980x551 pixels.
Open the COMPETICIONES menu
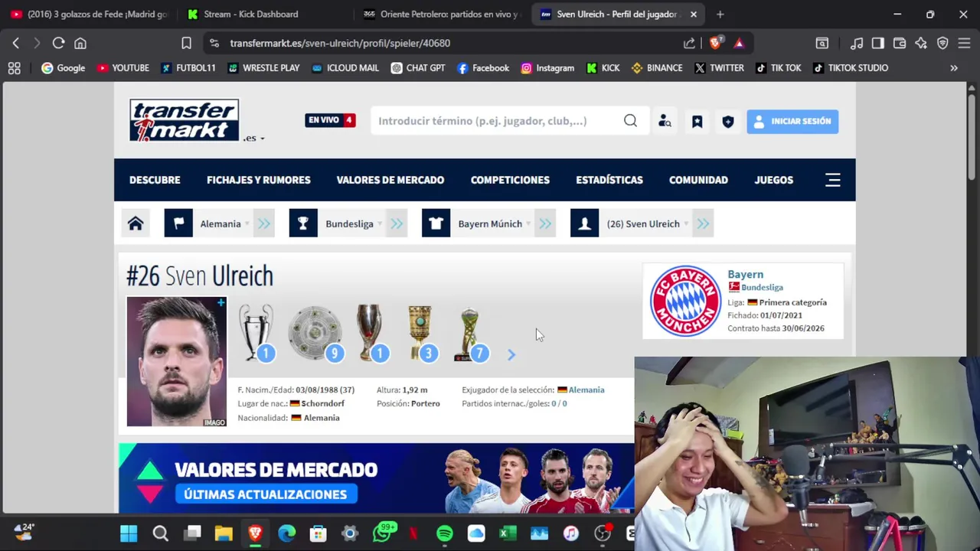[x=510, y=180]
